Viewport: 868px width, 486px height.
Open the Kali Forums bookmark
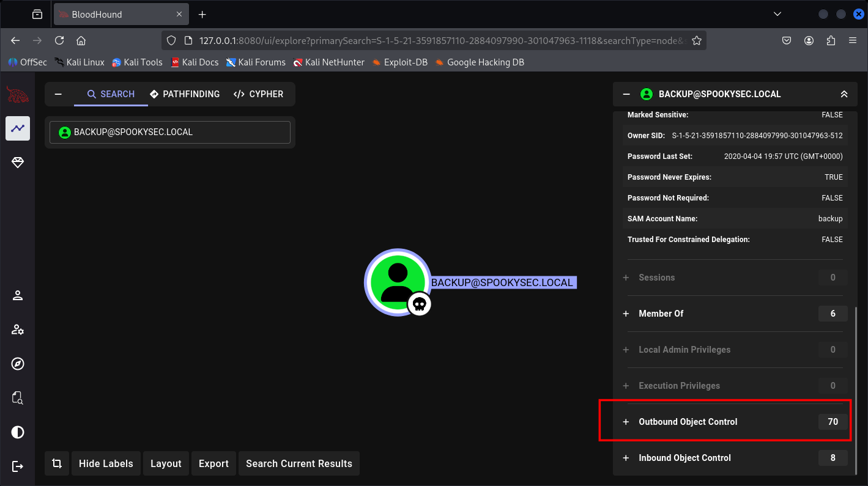coord(256,62)
